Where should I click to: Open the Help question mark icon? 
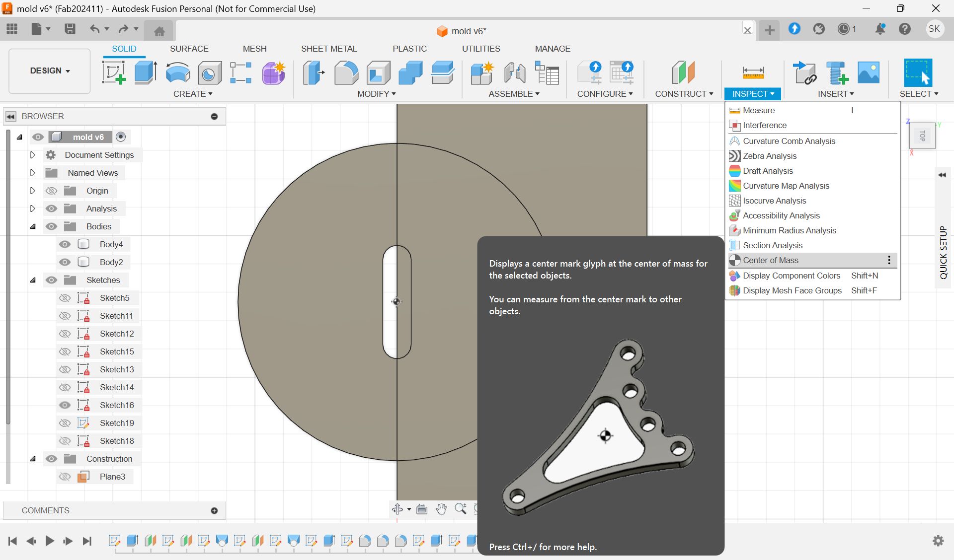905,29
